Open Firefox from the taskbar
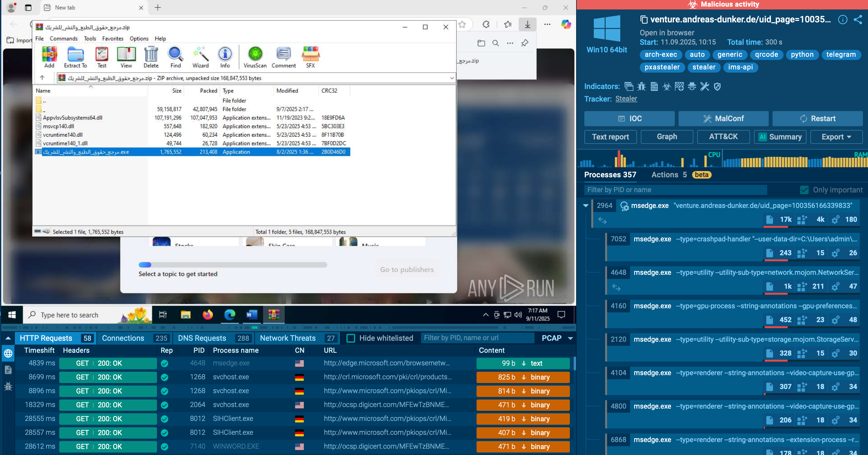 208,315
